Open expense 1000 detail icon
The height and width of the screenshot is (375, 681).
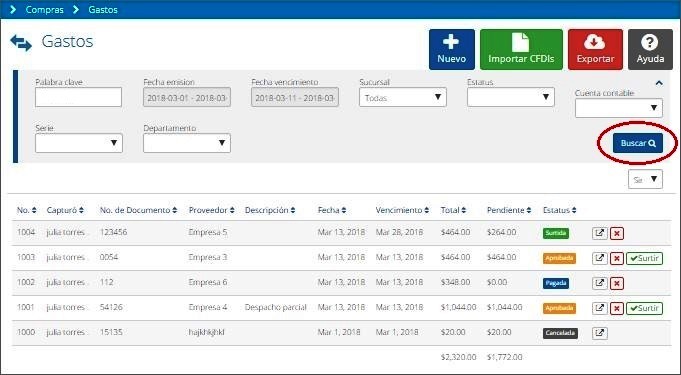pyautogui.click(x=600, y=333)
